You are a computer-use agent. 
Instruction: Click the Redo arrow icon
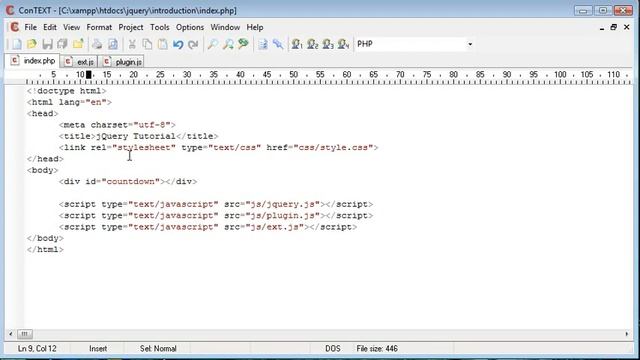193,44
